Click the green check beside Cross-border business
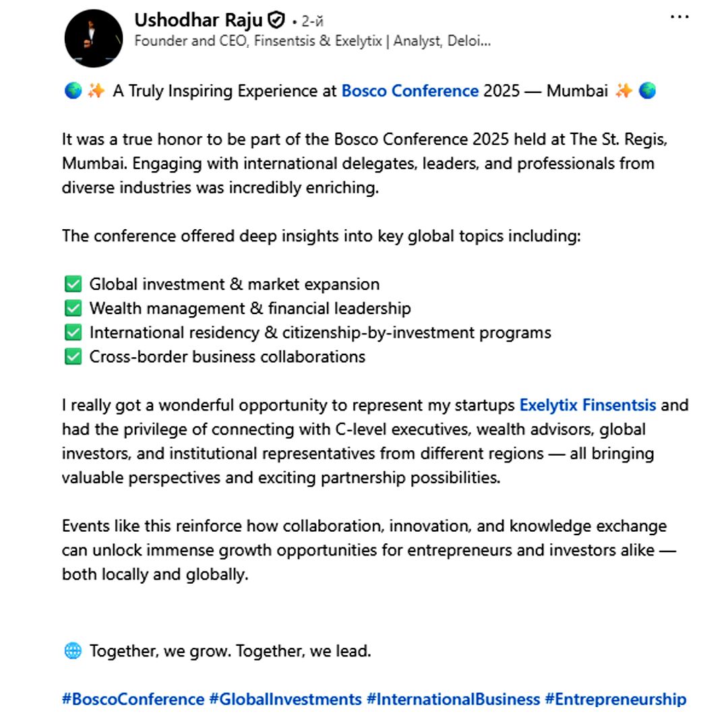 73,357
